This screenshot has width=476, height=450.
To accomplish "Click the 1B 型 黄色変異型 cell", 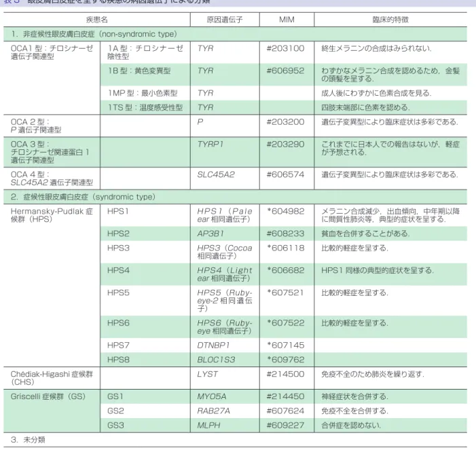I will pos(145,75).
